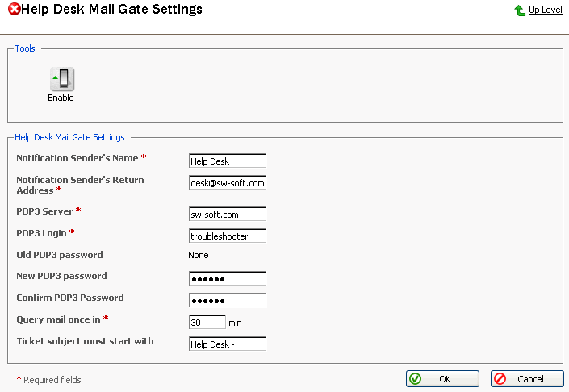Screen dimensions: 569x392
Task: Click into the POP3 Server field
Action: click(227, 215)
